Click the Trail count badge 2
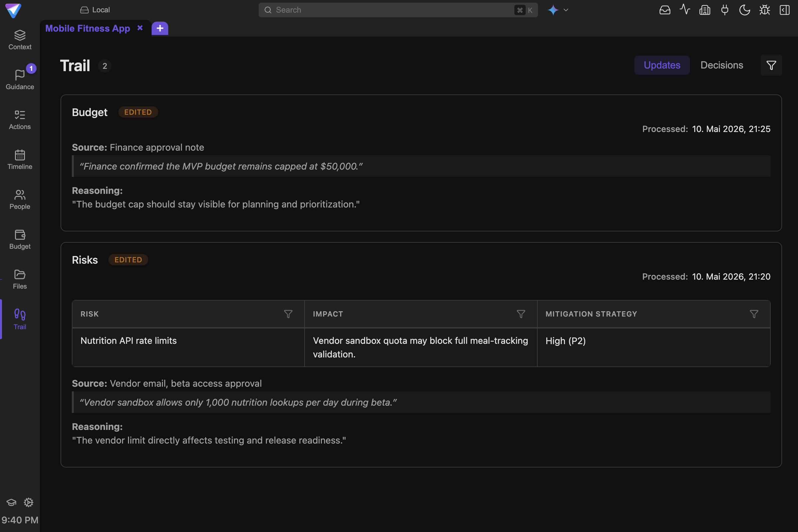Viewport: 798px width, 532px height. pos(105,66)
